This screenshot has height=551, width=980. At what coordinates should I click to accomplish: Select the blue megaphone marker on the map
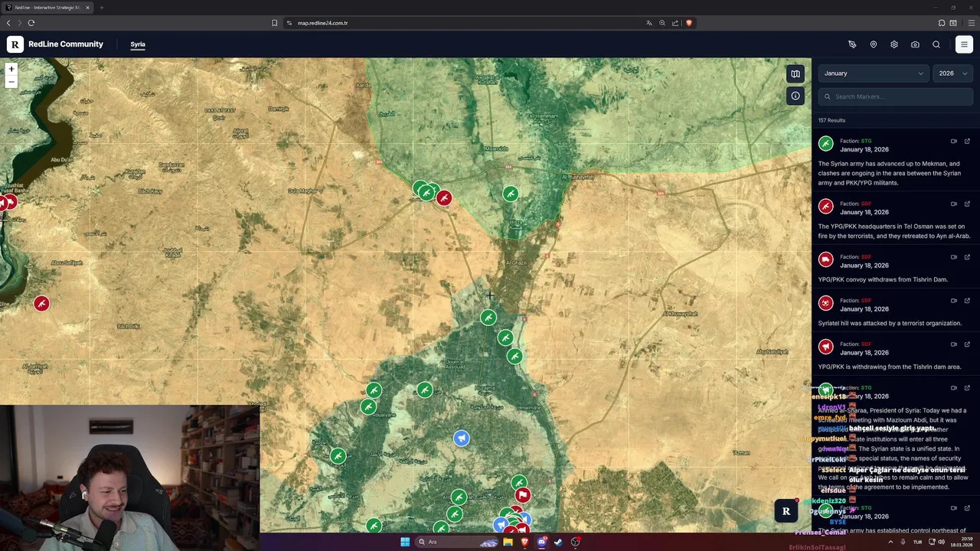461,438
